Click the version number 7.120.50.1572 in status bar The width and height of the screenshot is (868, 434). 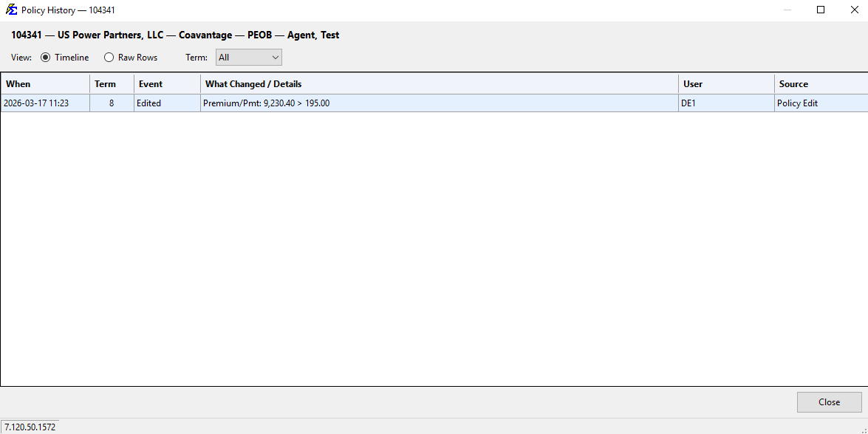30,427
